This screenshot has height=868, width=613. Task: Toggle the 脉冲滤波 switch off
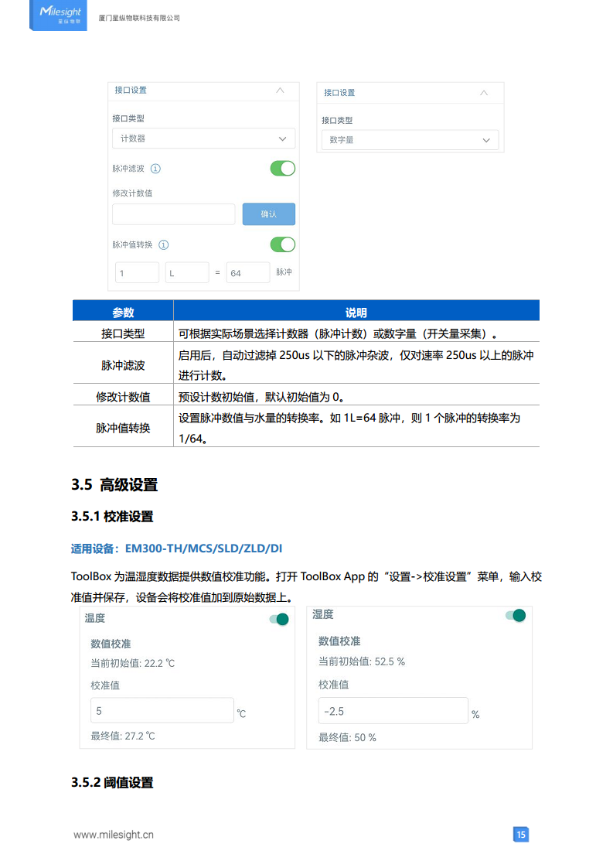283,169
